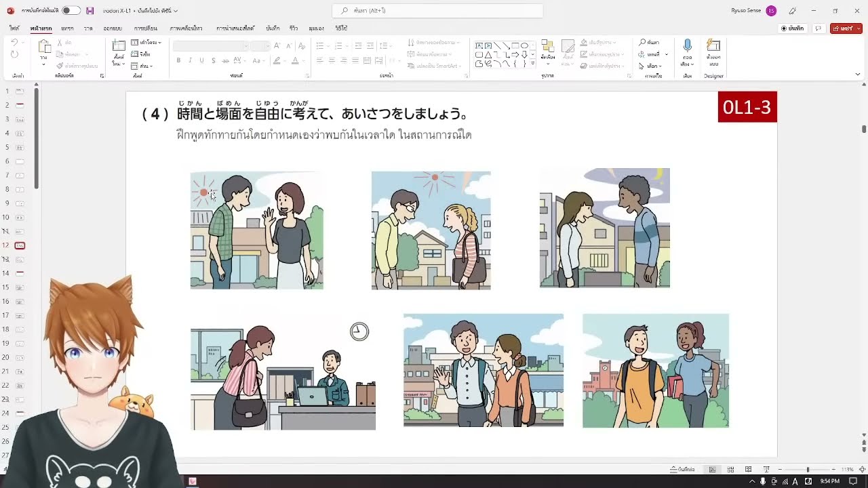Select the triangle shape in gallery
The image size is (868, 488).
[488, 54]
